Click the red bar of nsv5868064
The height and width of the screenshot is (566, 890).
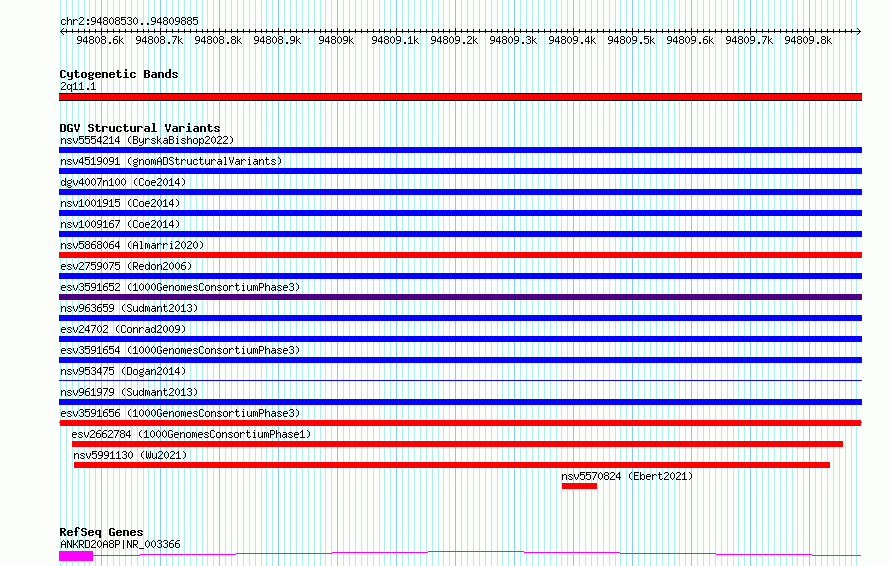460,255
